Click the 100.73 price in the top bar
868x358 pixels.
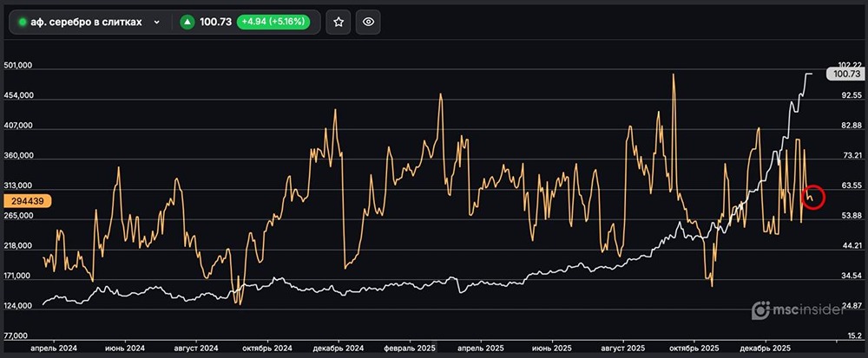[x=215, y=22]
